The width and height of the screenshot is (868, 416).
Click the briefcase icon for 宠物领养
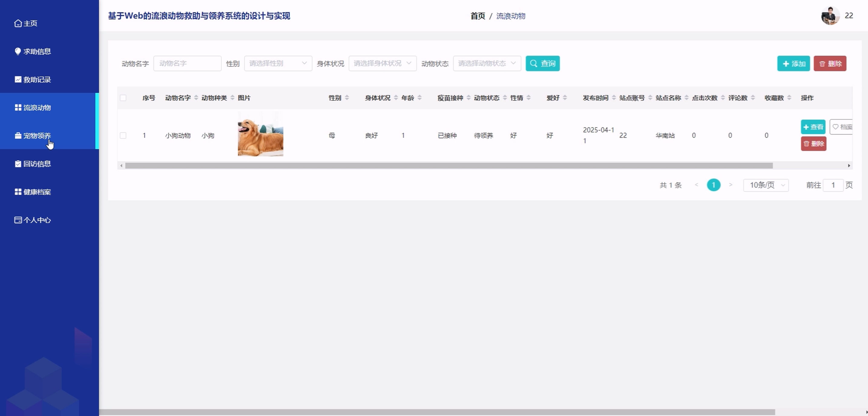[x=18, y=136]
